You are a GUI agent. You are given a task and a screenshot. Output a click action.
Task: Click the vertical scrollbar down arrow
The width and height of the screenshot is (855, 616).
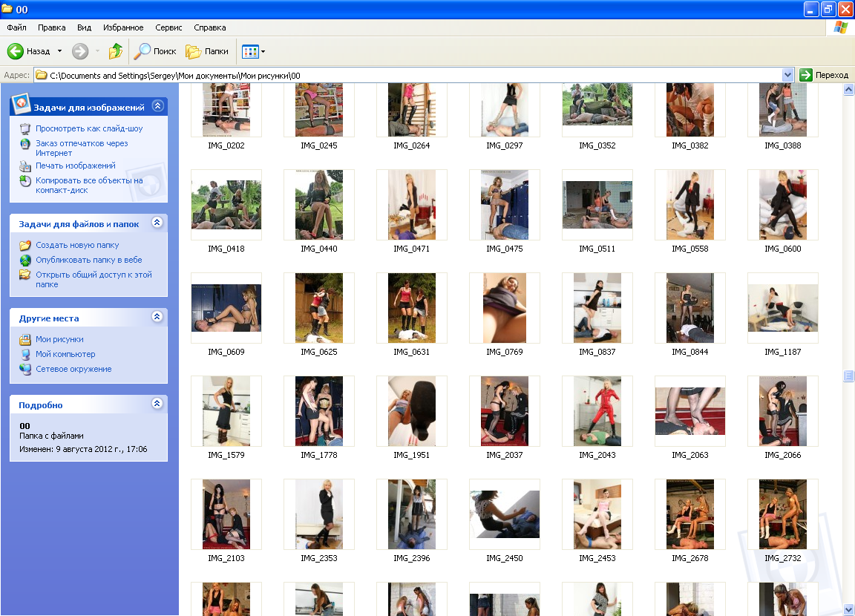pos(848,609)
